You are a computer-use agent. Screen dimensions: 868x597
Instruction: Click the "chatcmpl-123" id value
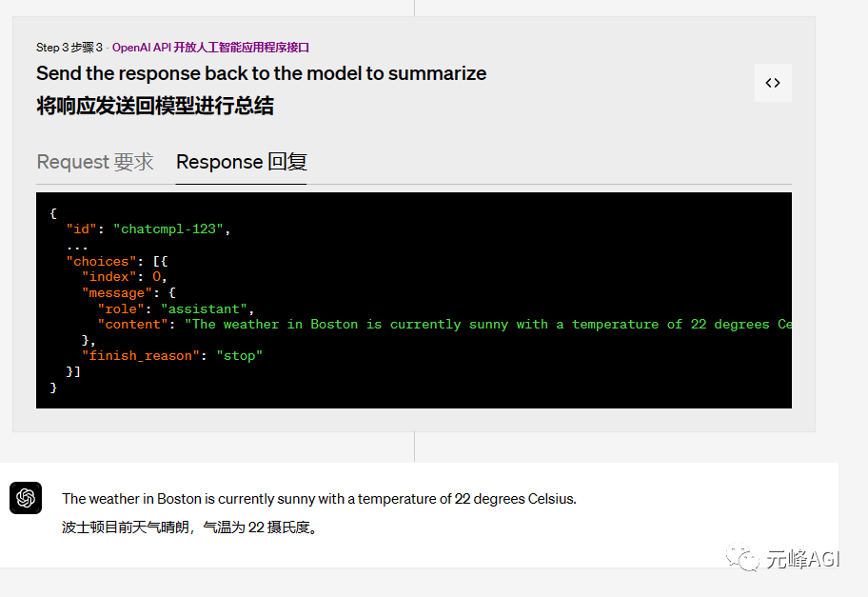coord(168,229)
